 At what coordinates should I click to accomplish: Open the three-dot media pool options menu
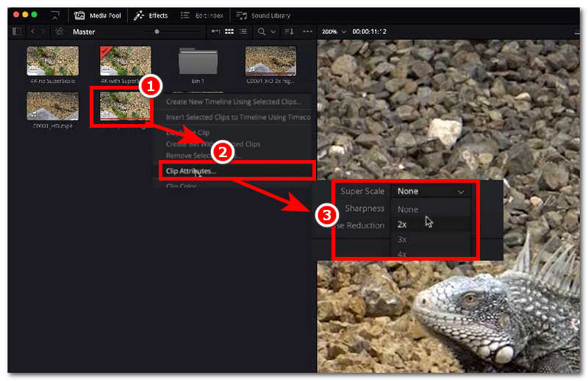pos(307,32)
